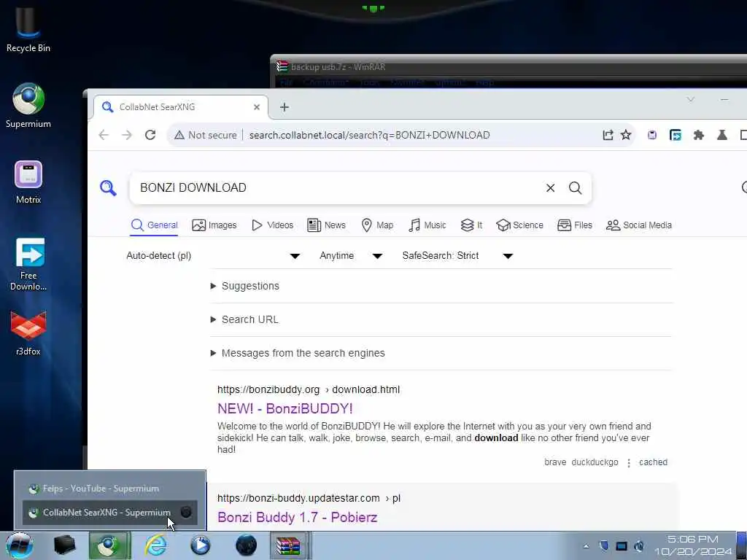The image size is (747, 560).
Task: Click the flask experiments icon in toolbar
Action: point(721,135)
